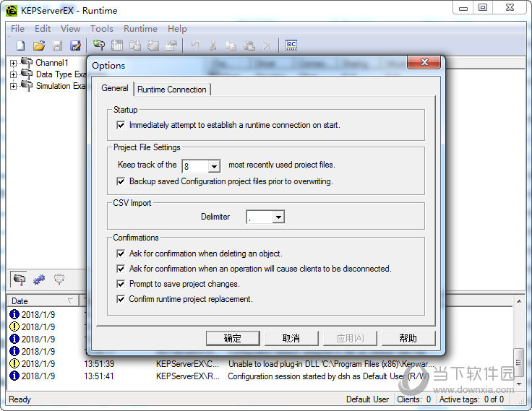Open the Tools menu

102,29
